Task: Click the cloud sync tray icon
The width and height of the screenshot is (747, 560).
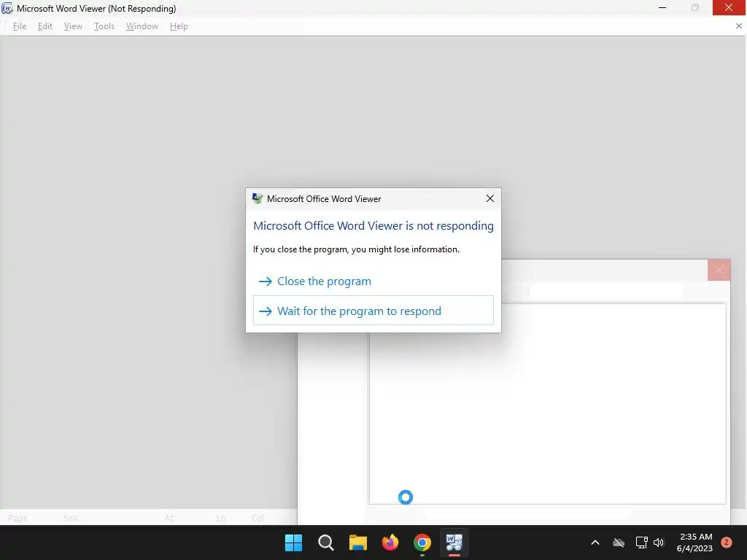Action: click(x=619, y=542)
